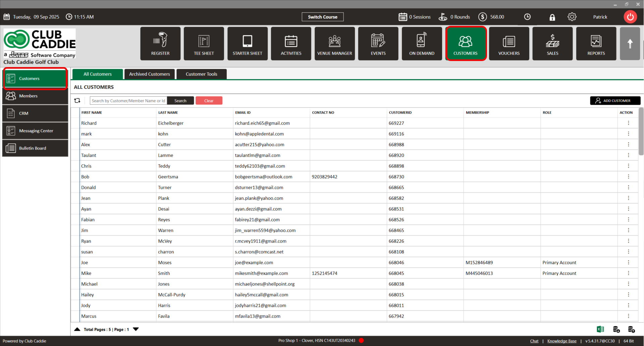The height and width of the screenshot is (346, 644).
Task: Click the Search button
Action: click(180, 101)
